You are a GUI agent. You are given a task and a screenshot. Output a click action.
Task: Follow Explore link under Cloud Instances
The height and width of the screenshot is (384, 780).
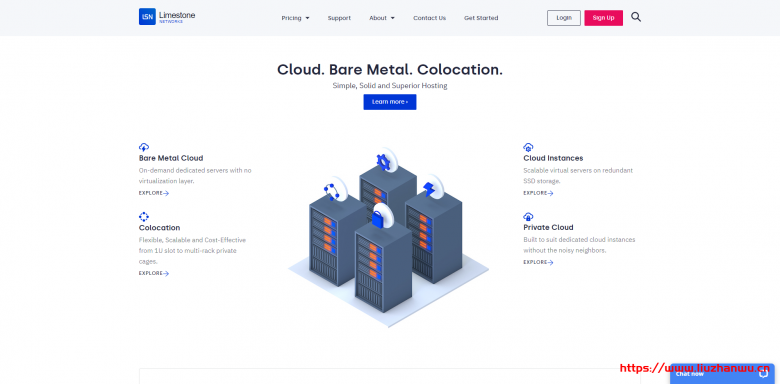(x=538, y=193)
